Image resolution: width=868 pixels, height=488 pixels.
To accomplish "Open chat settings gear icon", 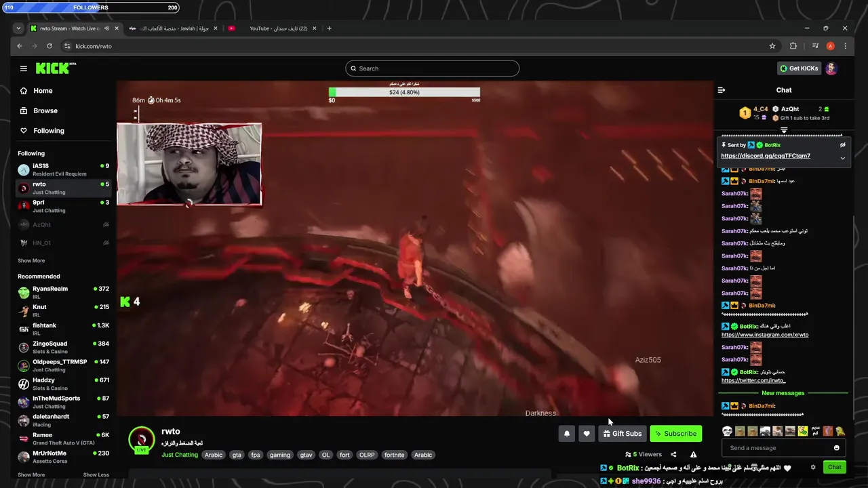I will pyautogui.click(x=813, y=467).
